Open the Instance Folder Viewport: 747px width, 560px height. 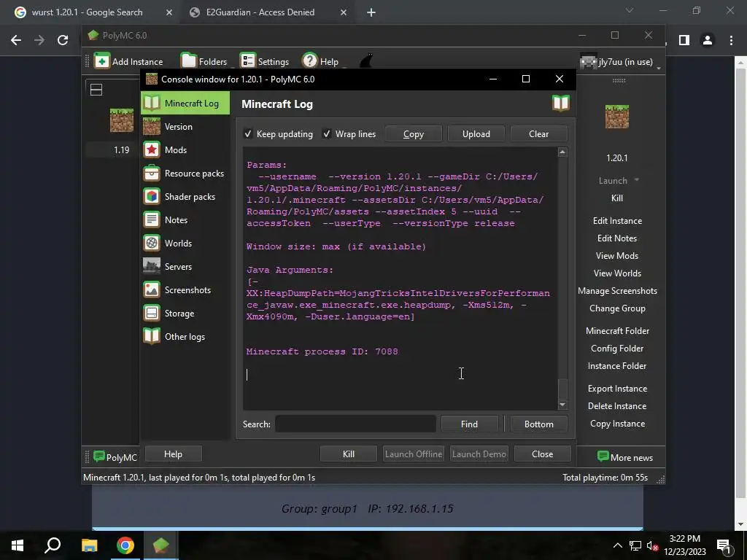617,366
